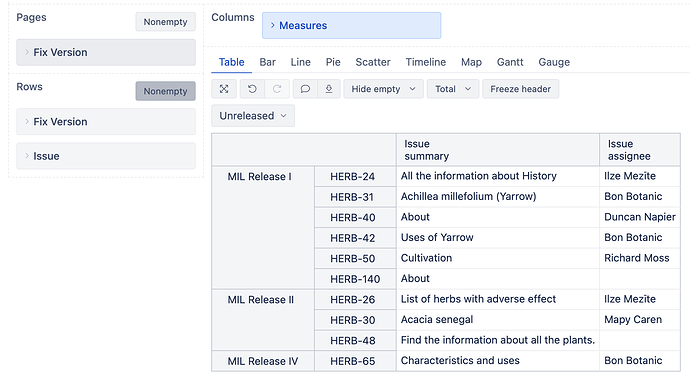
Task: Select issue HERB-26
Action: (x=355, y=300)
